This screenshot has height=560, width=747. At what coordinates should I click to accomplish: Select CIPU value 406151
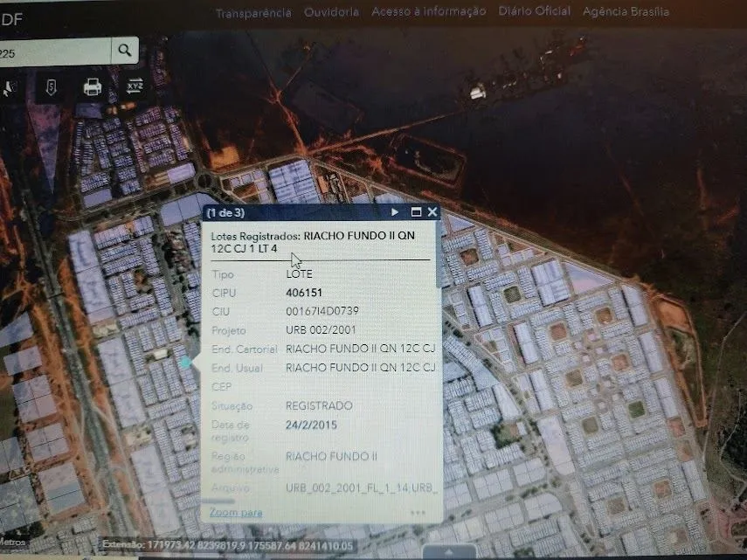(304, 293)
